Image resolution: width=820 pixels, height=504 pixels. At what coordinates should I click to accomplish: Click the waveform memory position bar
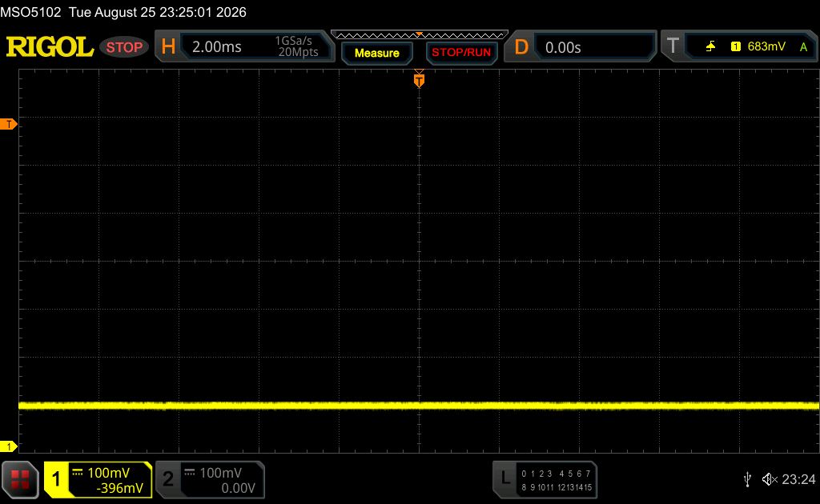pos(420,35)
